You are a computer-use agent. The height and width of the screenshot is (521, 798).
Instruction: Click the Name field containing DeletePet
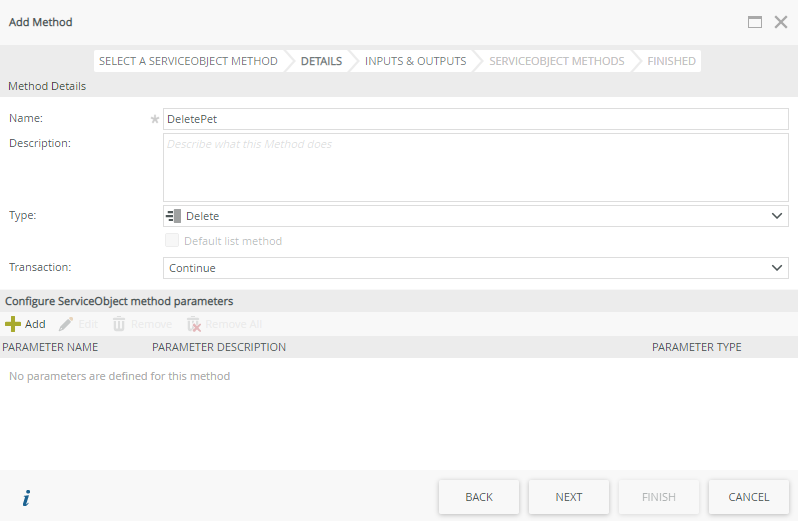475,119
